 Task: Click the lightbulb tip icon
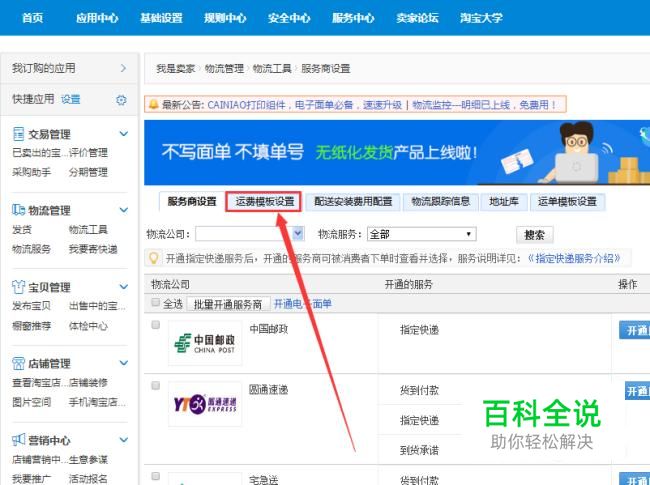tap(153, 258)
